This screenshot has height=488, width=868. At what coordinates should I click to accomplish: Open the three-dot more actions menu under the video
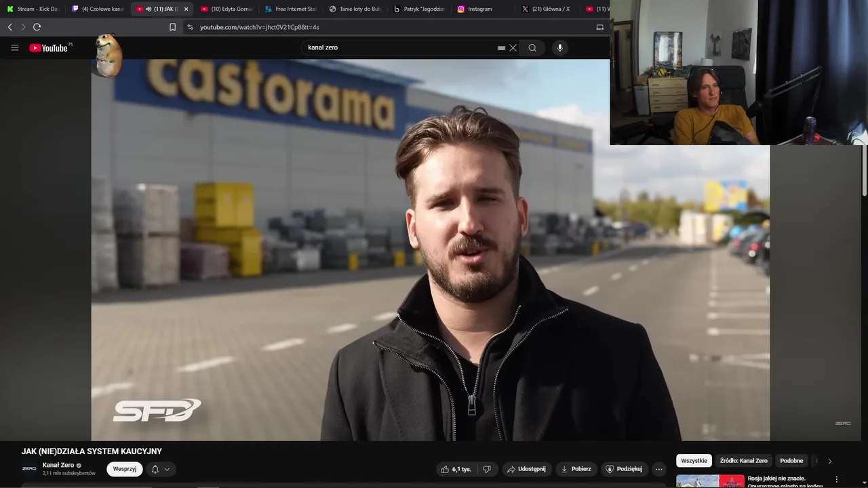[658, 469]
